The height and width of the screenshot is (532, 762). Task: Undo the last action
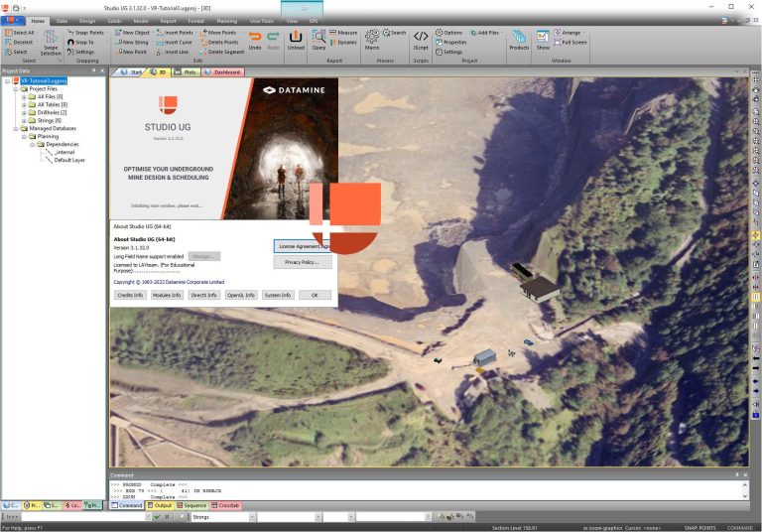tap(255, 41)
